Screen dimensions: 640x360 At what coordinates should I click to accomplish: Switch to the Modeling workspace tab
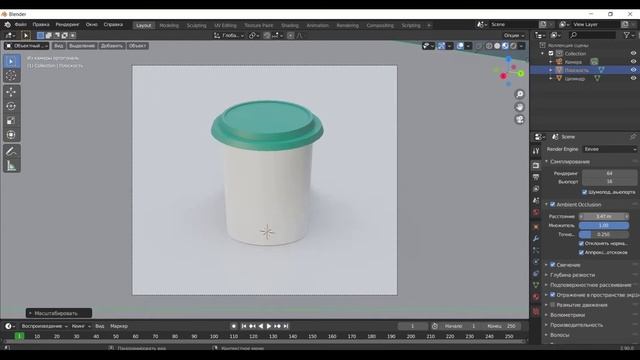[x=169, y=25]
